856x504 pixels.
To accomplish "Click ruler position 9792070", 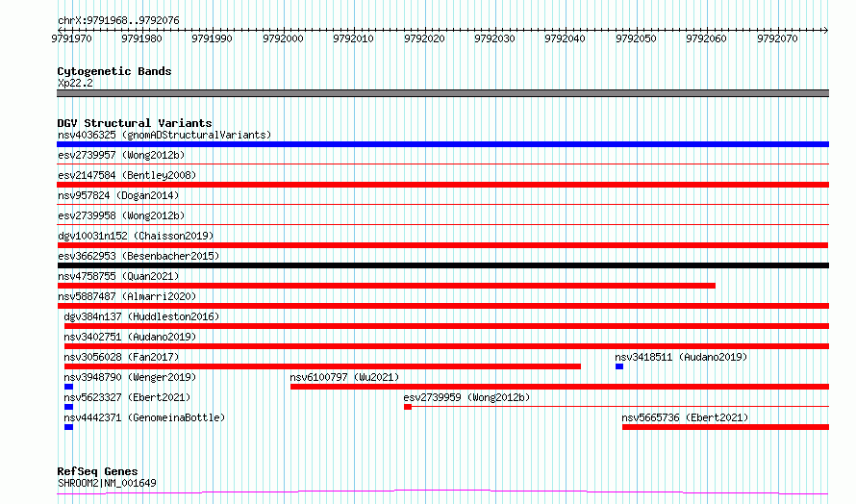I will click(777, 38).
